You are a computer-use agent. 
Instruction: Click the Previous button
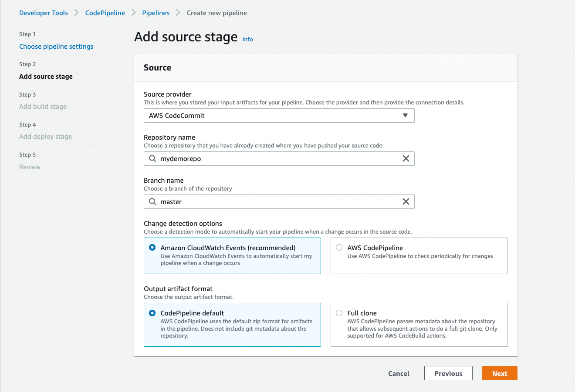(448, 373)
